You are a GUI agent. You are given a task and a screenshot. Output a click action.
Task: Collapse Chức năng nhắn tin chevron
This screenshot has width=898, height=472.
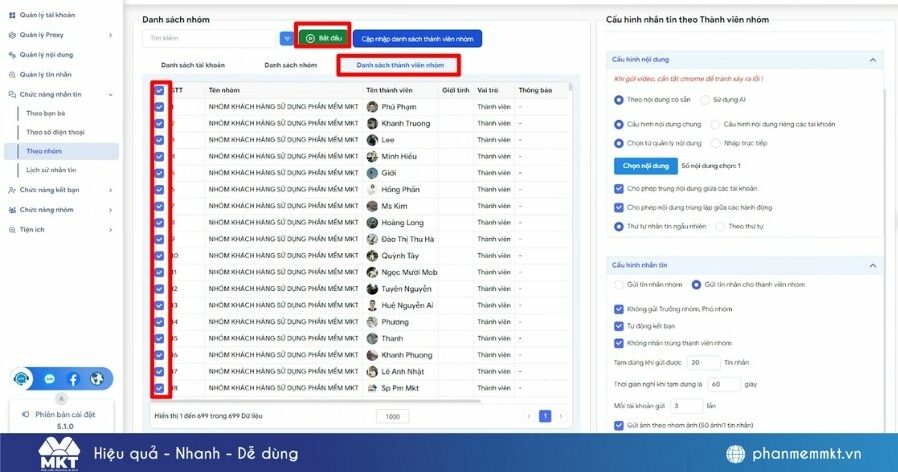111,95
